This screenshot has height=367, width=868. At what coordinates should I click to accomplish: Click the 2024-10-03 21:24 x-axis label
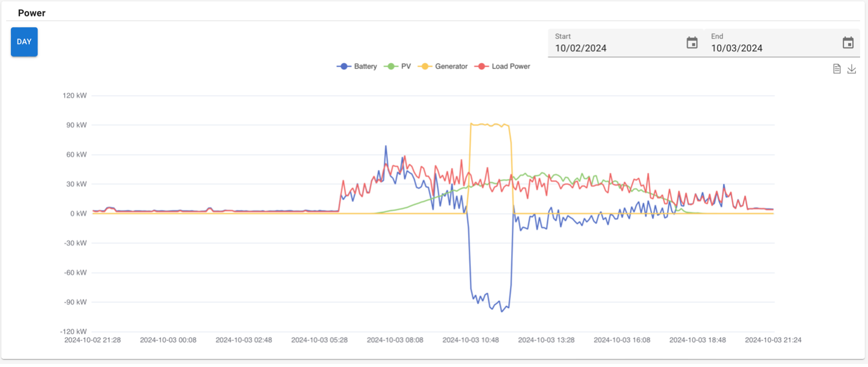(773, 340)
